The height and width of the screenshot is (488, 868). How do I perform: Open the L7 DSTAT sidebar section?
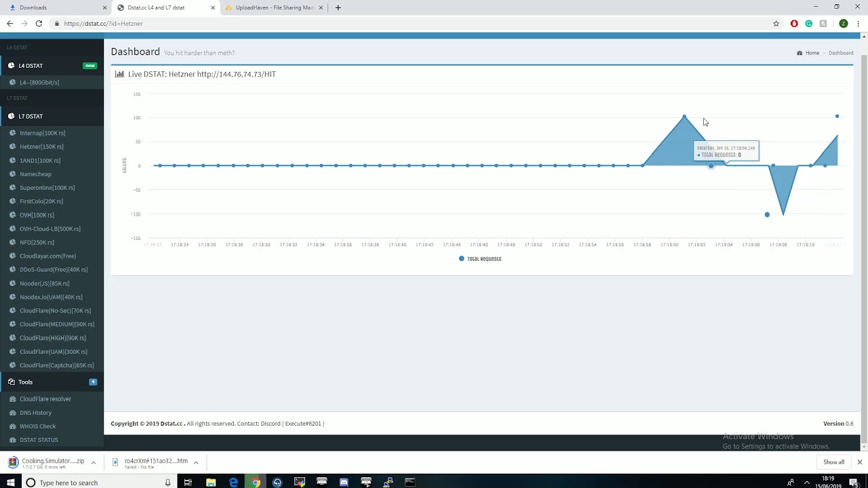coord(52,117)
